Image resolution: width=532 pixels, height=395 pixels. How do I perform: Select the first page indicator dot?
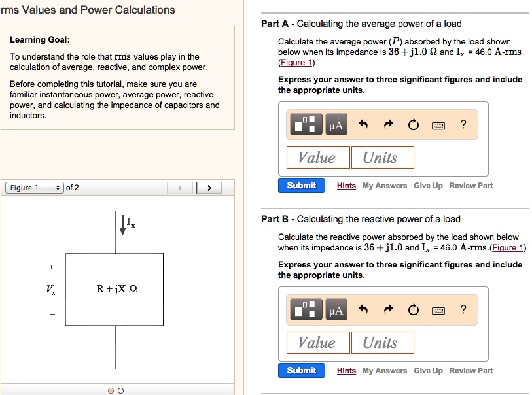(110, 389)
